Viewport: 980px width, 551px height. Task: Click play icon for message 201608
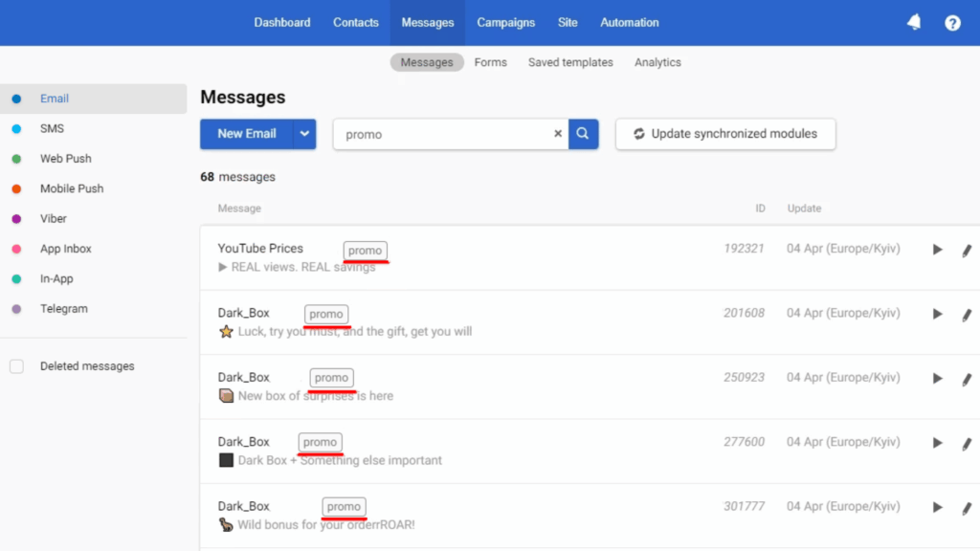[938, 314]
